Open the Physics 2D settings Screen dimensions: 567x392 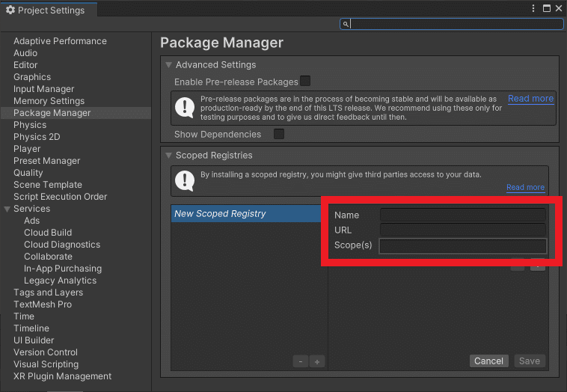(x=37, y=137)
